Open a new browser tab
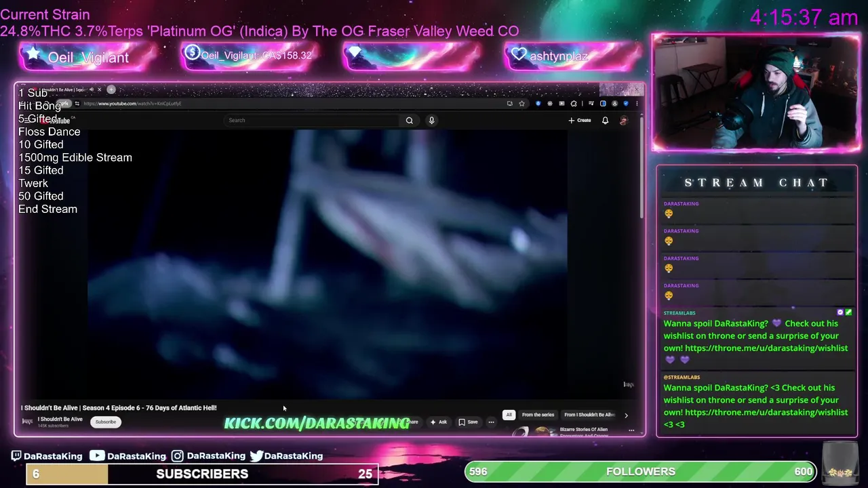This screenshot has width=868, height=488. pyautogui.click(x=111, y=89)
